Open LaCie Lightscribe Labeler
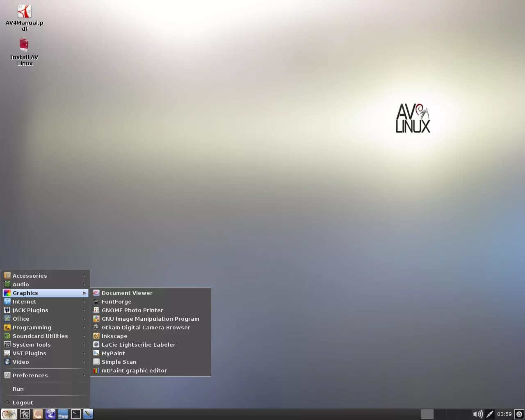The width and height of the screenshot is (525, 420). (x=151, y=345)
